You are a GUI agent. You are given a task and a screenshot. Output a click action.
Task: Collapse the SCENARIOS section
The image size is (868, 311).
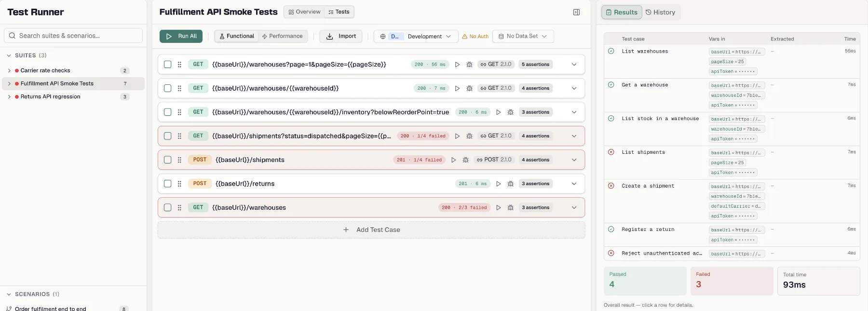pyautogui.click(x=9, y=294)
